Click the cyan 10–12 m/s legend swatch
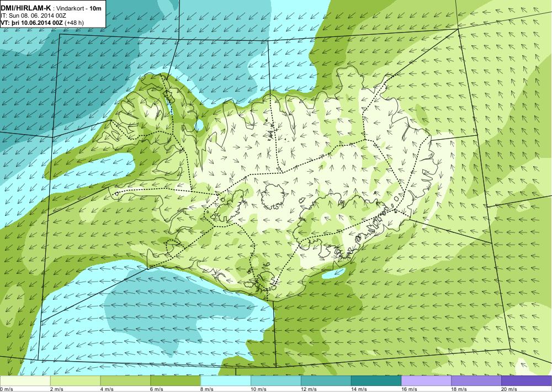 [x=275, y=381]
